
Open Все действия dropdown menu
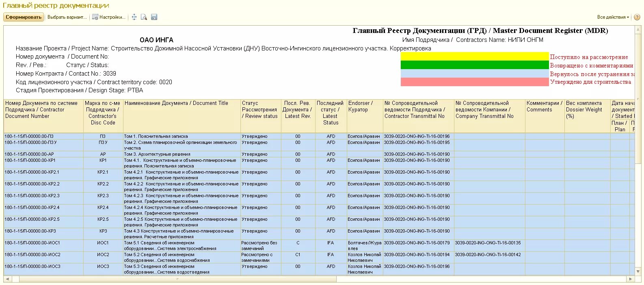coord(613,17)
